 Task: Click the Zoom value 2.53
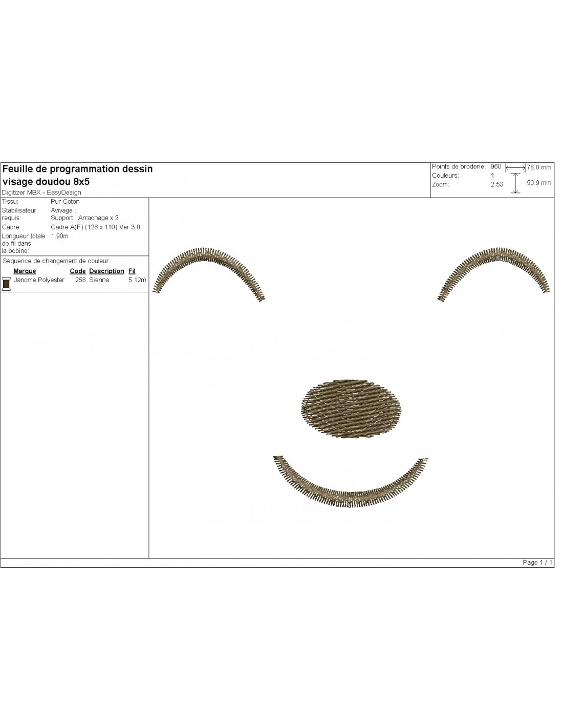496,184
